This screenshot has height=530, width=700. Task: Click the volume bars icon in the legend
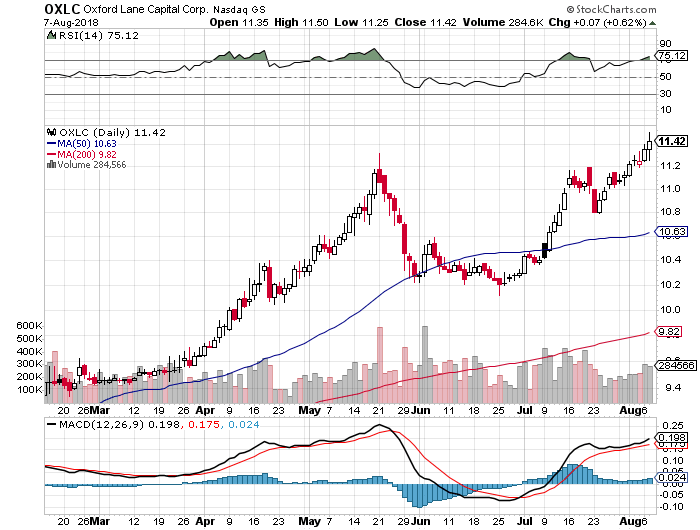pos(52,165)
